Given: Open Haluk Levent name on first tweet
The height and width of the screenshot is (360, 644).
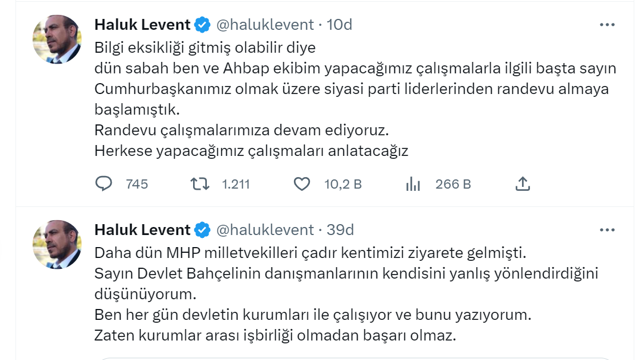Looking at the screenshot, I should [x=143, y=25].
